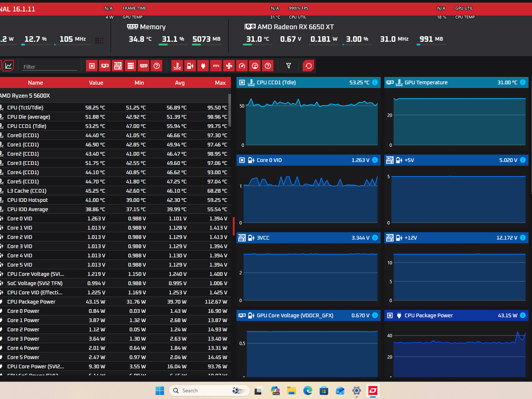
Task: Click the red reset min/max arrow button
Action: click(x=308, y=66)
